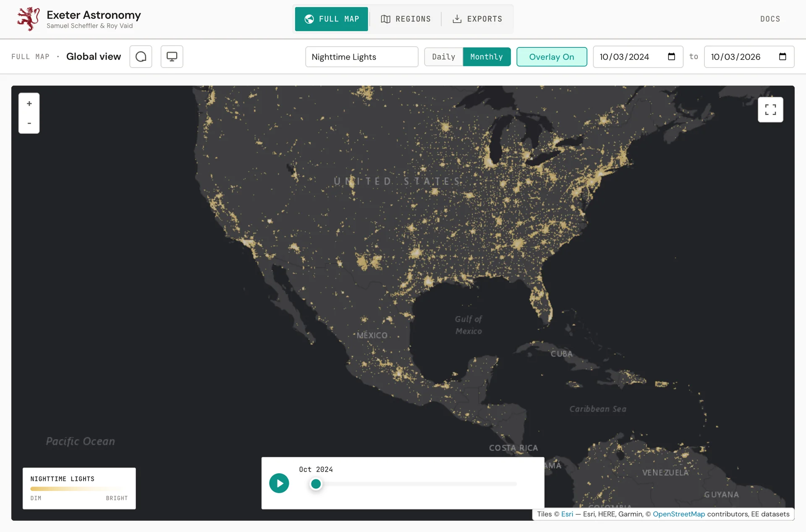806x532 pixels.
Task: Click the end date field 10/03/2026
Action: (x=749, y=57)
